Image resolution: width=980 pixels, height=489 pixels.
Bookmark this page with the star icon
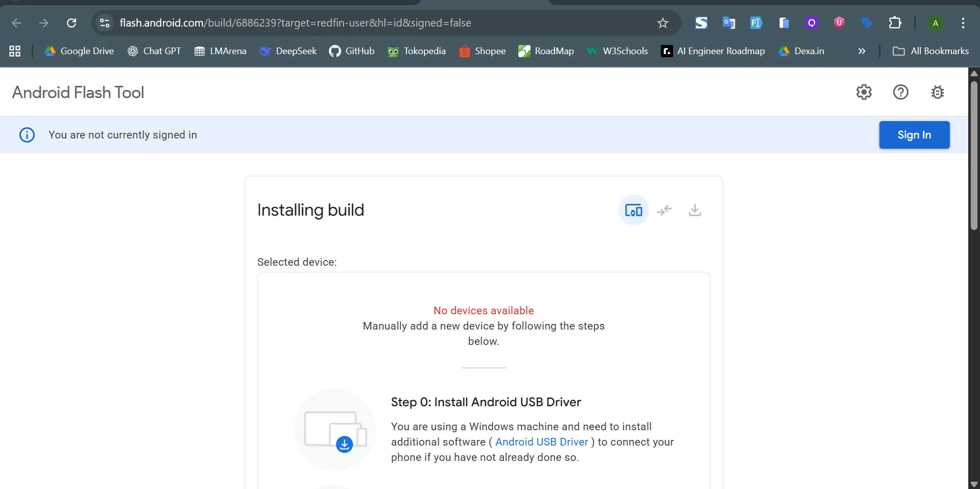(x=662, y=23)
